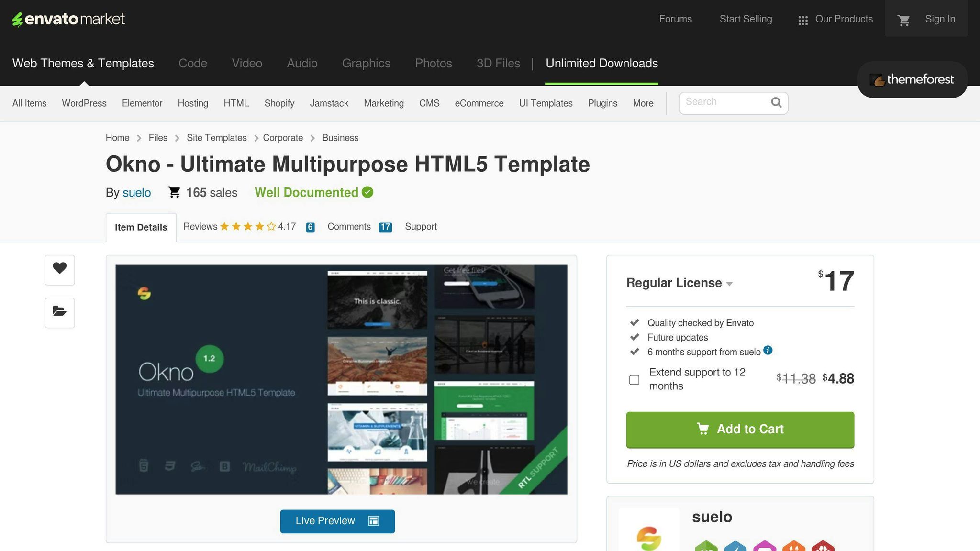Switch to the Comments tab
Image resolution: width=980 pixels, height=551 pixels.
[349, 227]
